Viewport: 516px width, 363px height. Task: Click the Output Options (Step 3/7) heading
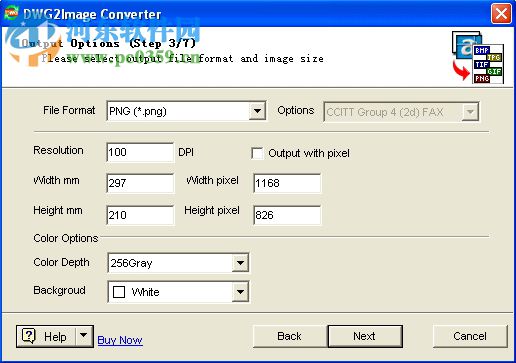coord(109,43)
